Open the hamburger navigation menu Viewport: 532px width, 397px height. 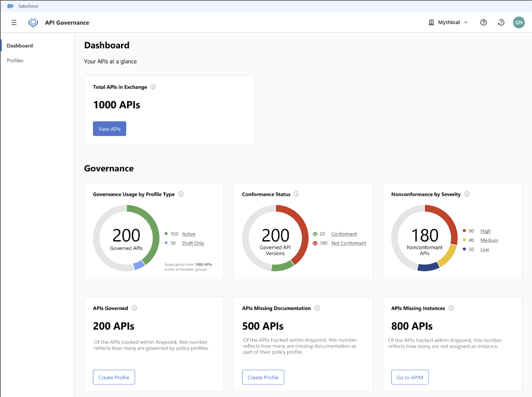point(14,22)
